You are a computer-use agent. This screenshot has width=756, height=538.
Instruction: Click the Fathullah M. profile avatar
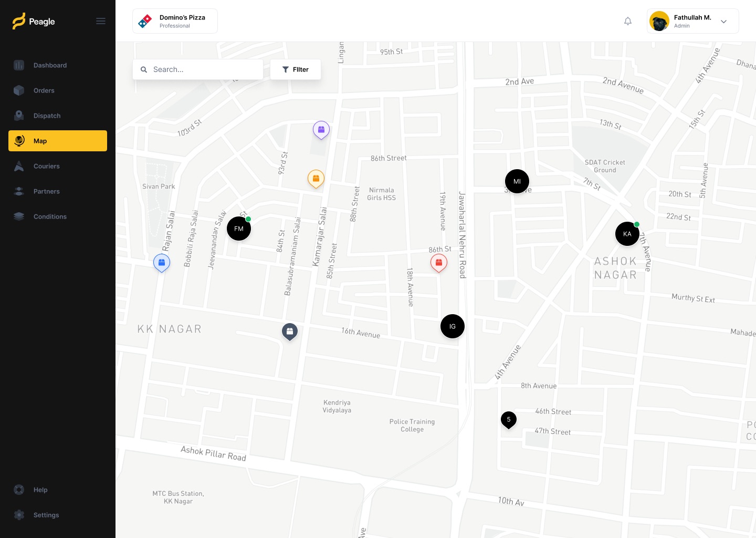pyautogui.click(x=659, y=21)
